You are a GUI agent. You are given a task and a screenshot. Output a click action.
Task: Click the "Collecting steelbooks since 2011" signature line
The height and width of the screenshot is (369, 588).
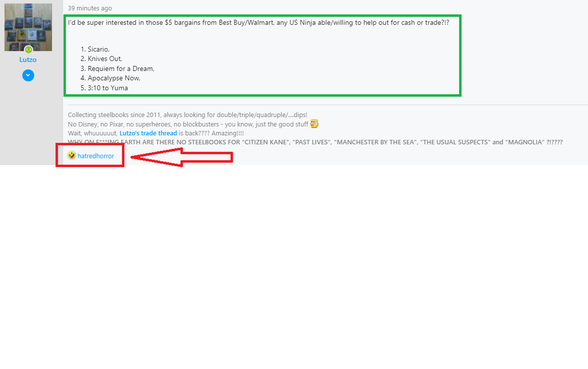[x=187, y=115]
